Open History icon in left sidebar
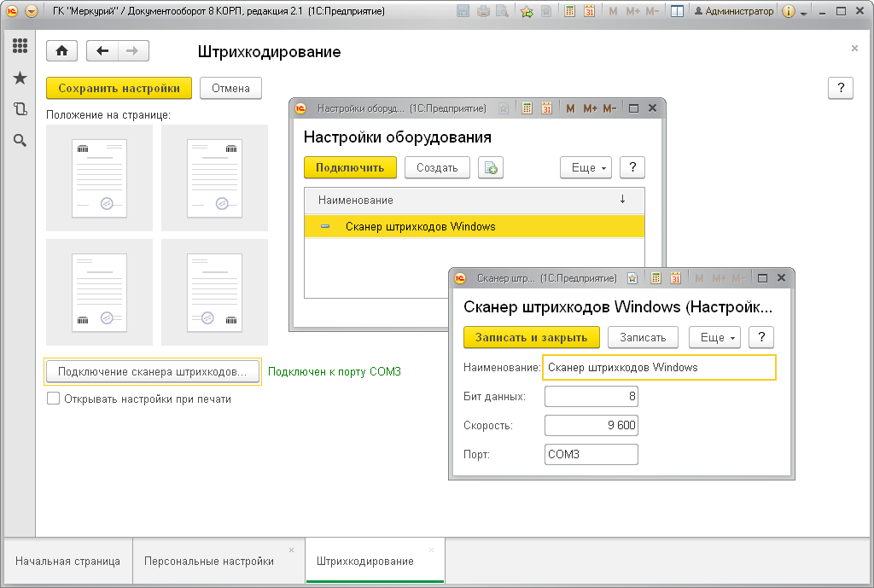Screen dimensions: 874x588 click(20, 108)
